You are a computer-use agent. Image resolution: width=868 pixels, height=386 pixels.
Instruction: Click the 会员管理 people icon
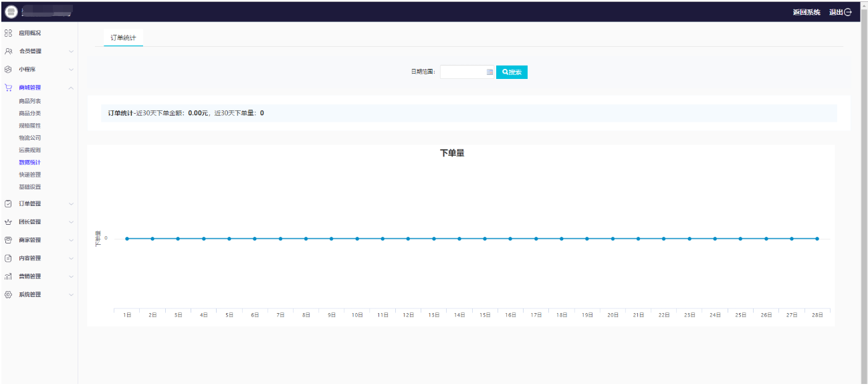(8, 51)
